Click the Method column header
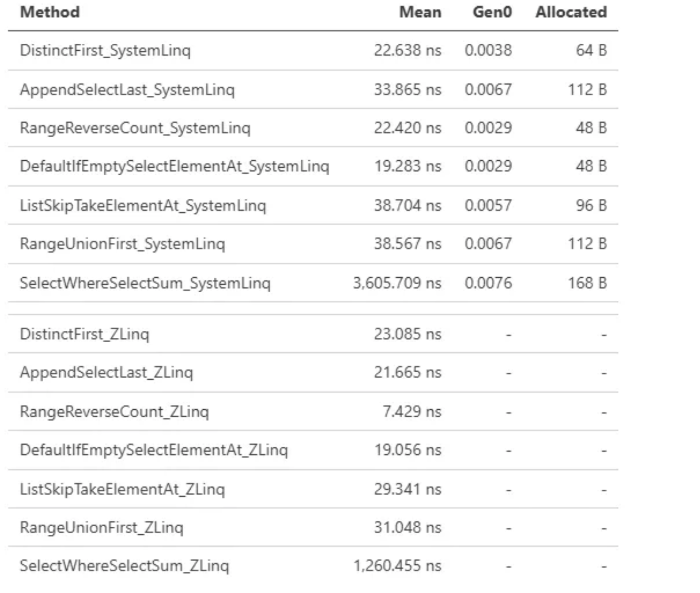Image resolution: width=700 pixels, height=593 pixels. point(50,12)
